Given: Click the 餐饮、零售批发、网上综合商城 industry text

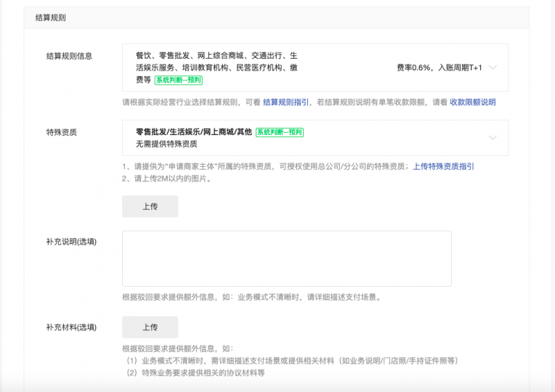Looking at the screenshot, I should (x=216, y=68).
